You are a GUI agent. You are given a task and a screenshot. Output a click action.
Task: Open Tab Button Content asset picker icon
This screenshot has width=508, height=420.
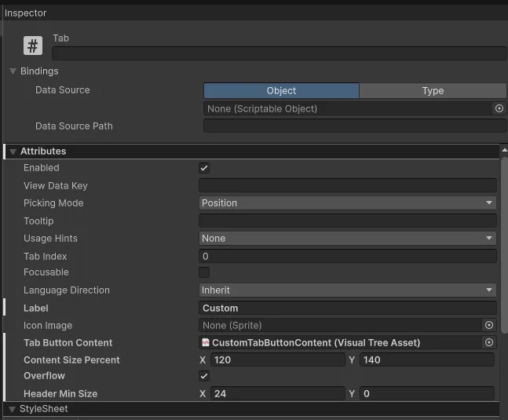click(489, 342)
